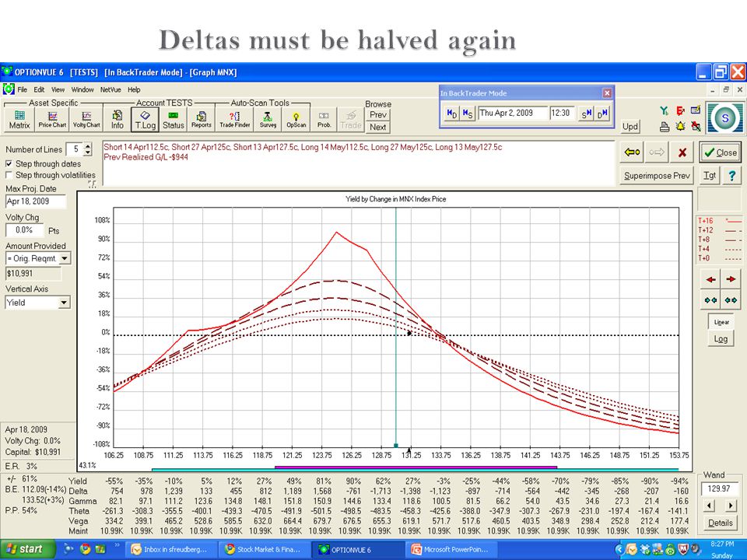This screenshot has height=560, width=747.
Task: Open the OpScan tool
Action: (x=296, y=120)
